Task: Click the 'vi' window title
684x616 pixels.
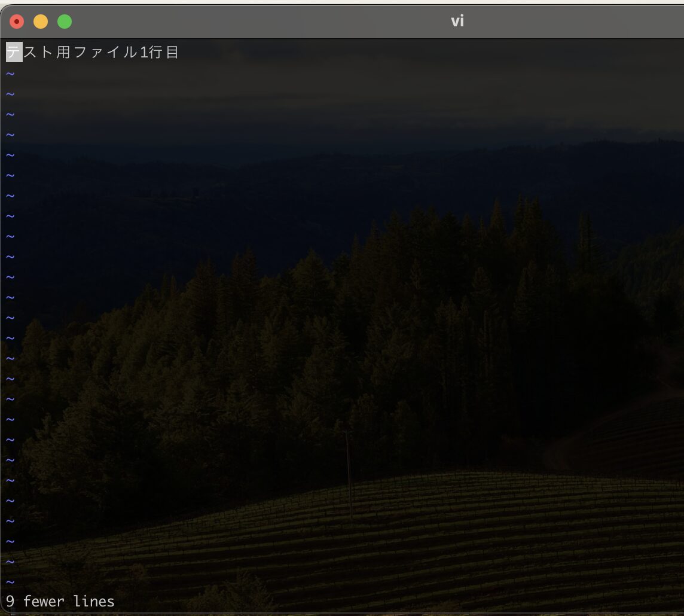Action: [x=457, y=21]
